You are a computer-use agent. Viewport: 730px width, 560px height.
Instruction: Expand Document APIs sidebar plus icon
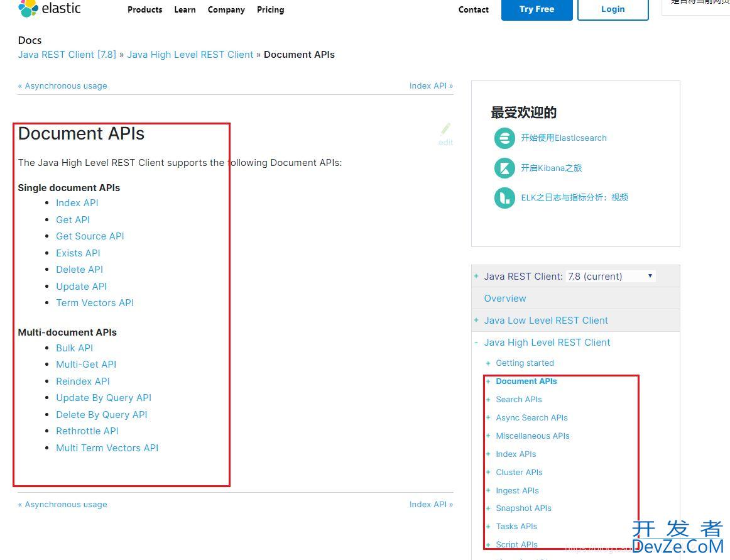click(x=488, y=381)
